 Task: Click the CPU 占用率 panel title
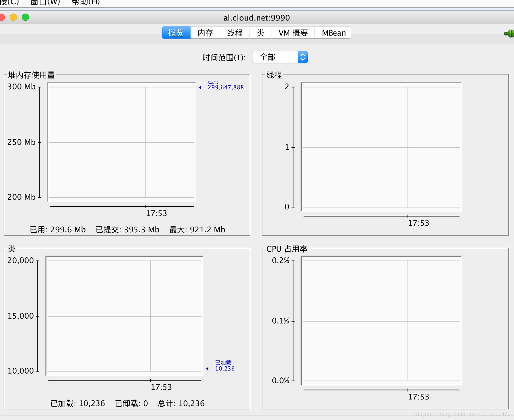tap(287, 249)
